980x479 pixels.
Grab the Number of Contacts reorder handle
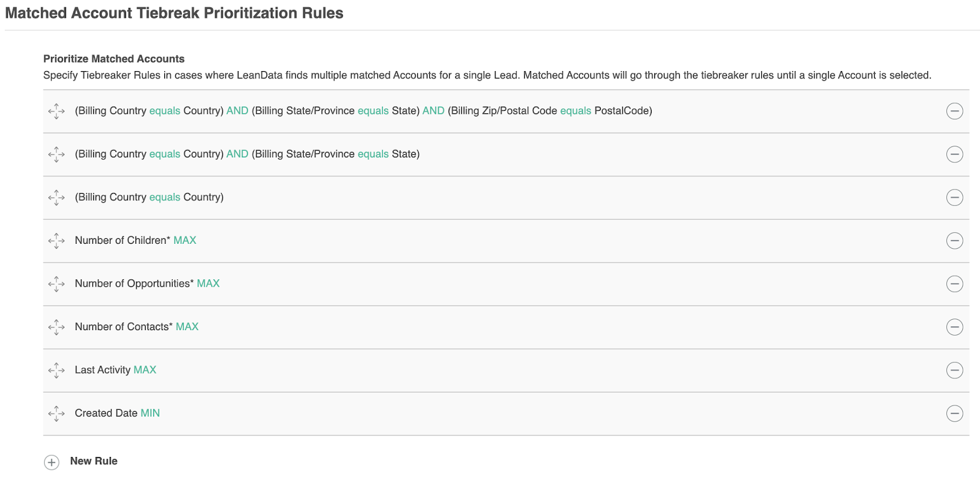[x=56, y=327]
